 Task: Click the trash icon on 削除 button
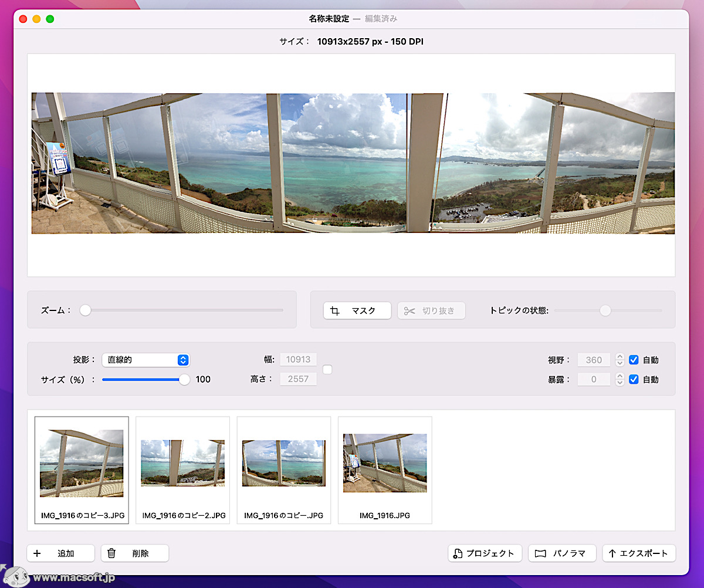point(111,553)
